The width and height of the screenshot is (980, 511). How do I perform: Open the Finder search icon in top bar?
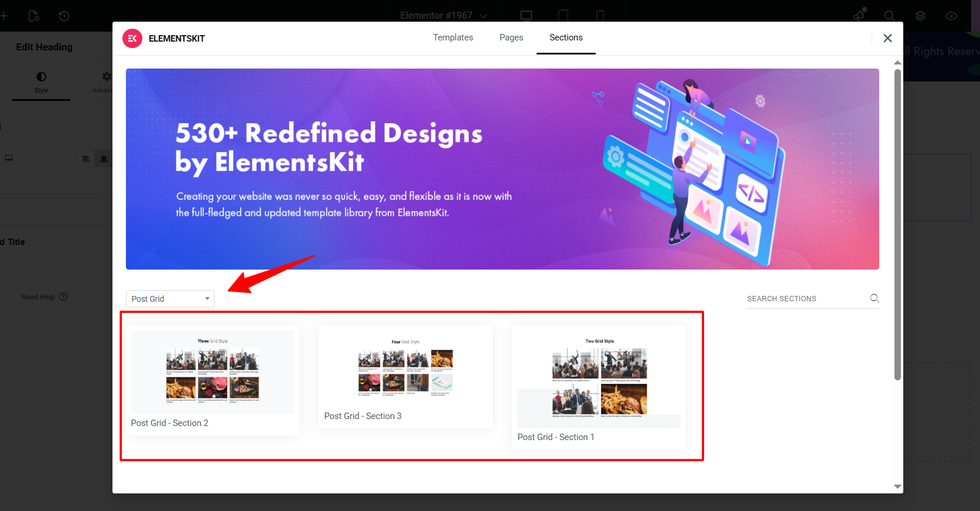pos(889,16)
